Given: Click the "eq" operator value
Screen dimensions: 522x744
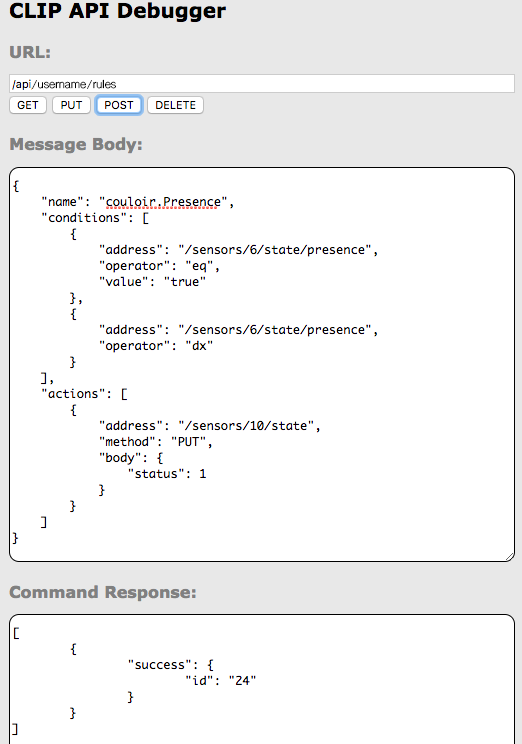Looking at the screenshot, I should (x=199, y=266).
